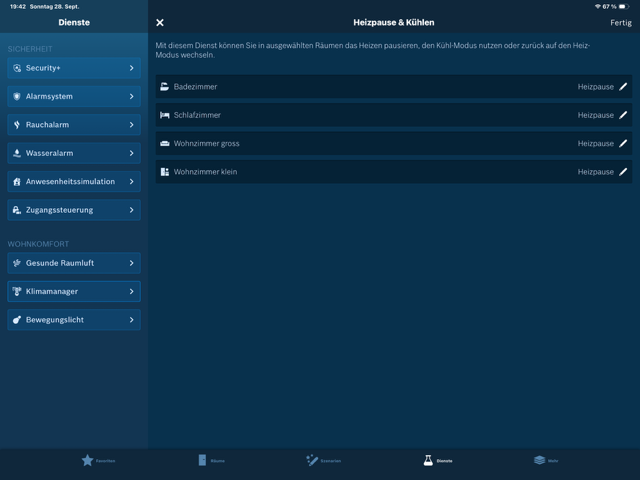640x480 pixels.
Task: Click the Zugangssteuerung lock icon
Action: pos(17,210)
